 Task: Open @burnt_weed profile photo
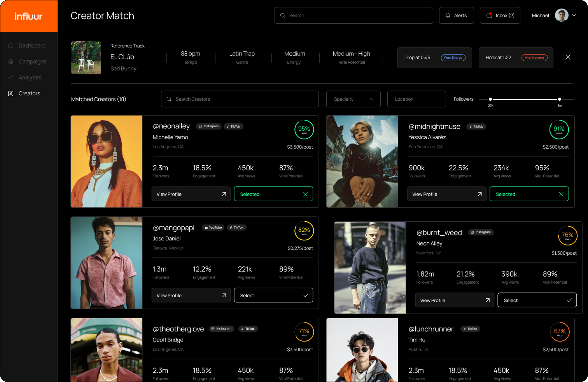pyautogui.click(x=370, y=268)
